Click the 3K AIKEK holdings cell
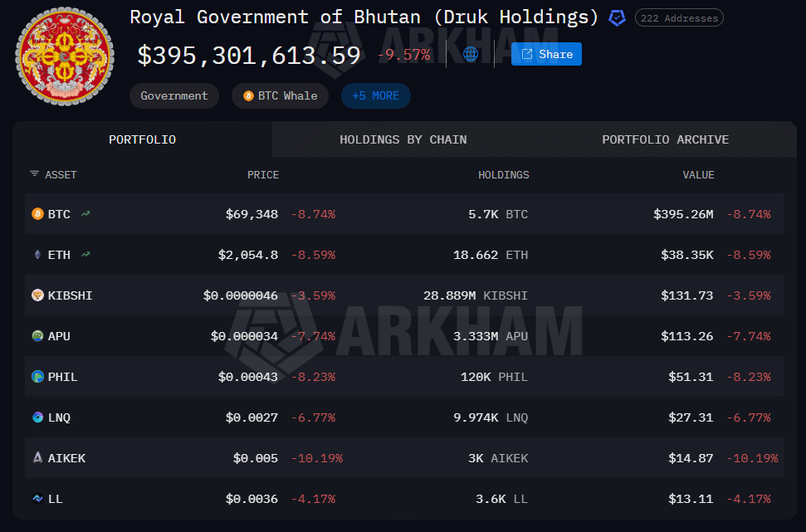806x532 pixels. coord(498,458)
